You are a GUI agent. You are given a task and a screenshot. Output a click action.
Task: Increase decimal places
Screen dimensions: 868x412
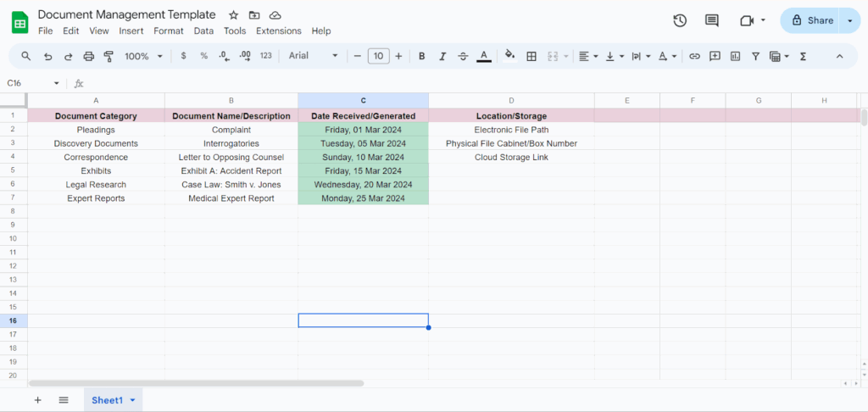tap(245, 56)
